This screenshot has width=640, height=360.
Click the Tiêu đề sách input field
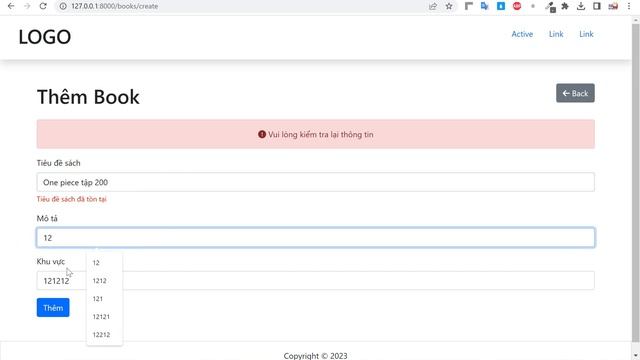(316, 182)
